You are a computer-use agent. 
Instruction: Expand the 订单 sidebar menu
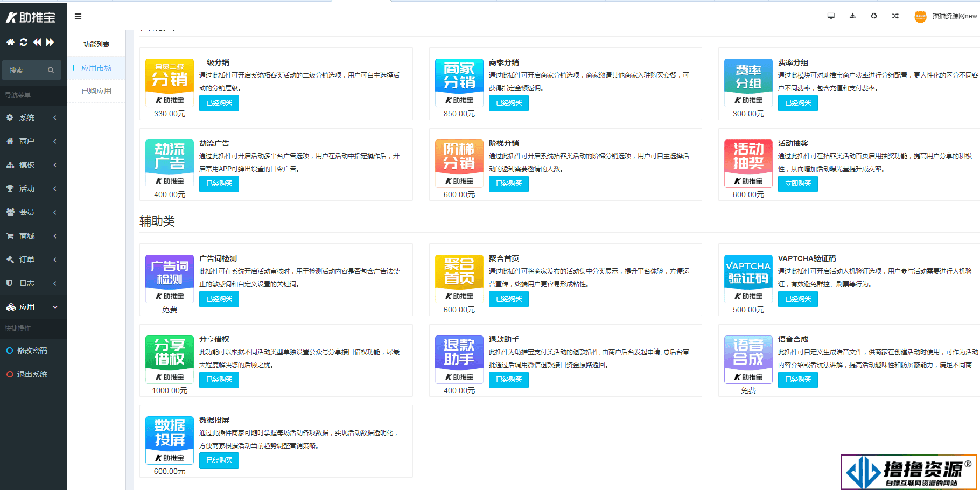(33, 260)
